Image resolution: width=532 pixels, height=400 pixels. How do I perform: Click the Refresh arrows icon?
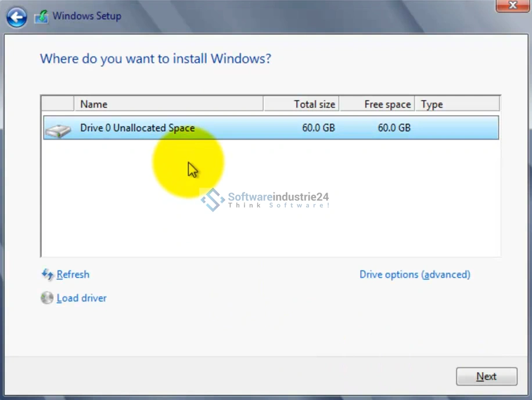pyautogui.click(x=48, y=274)
